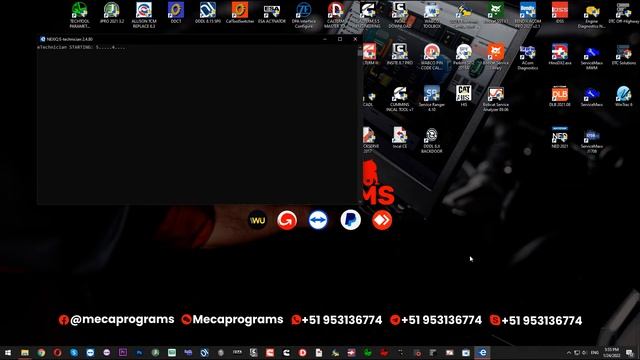This screenshot has width=640, height=360.
Task: Launch the CAT HIS desktop icon
Action: point(464,96)
